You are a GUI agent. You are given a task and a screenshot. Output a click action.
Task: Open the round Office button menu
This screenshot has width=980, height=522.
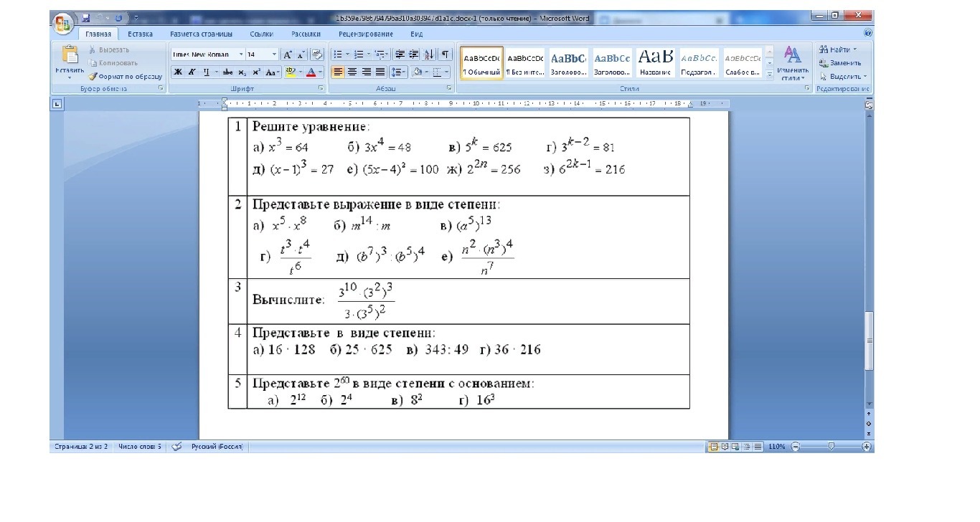click(62, 23)
